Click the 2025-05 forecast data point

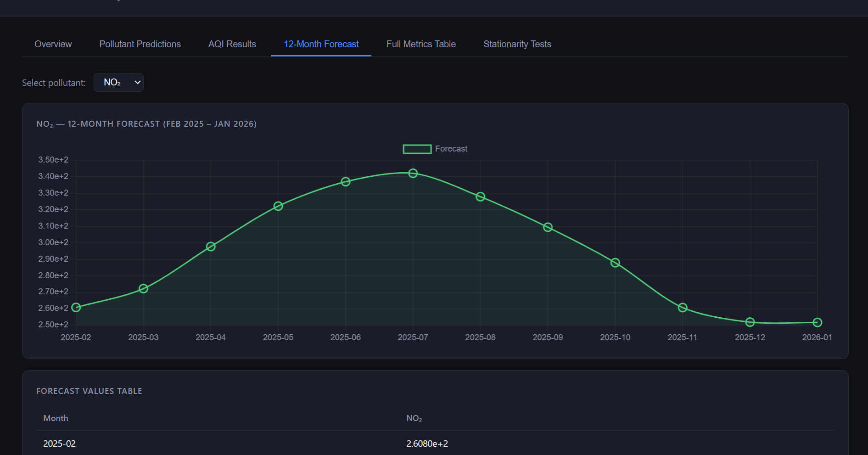(278, 206)
